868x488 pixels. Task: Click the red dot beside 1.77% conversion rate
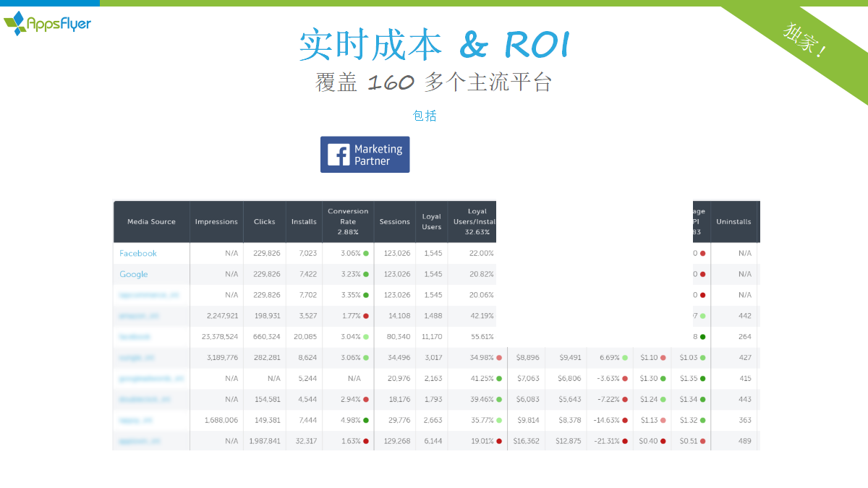(366, 316)
